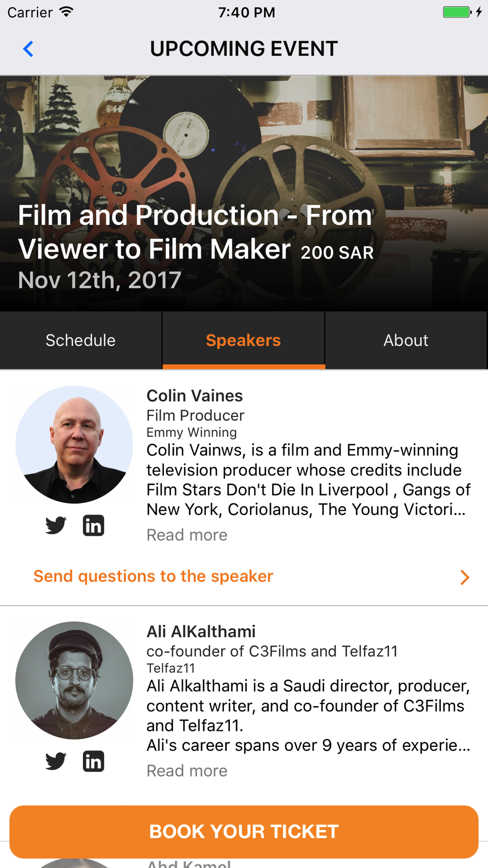The width and height of the screenshot is (488, 868).
Task: Open Colin Vaines' LinkedIn icon
Action: tap(93, 525)
